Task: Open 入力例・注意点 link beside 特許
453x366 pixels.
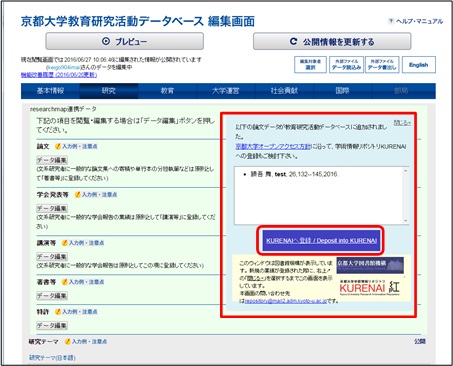Action: pyautogui.click(x=80, y=312)
